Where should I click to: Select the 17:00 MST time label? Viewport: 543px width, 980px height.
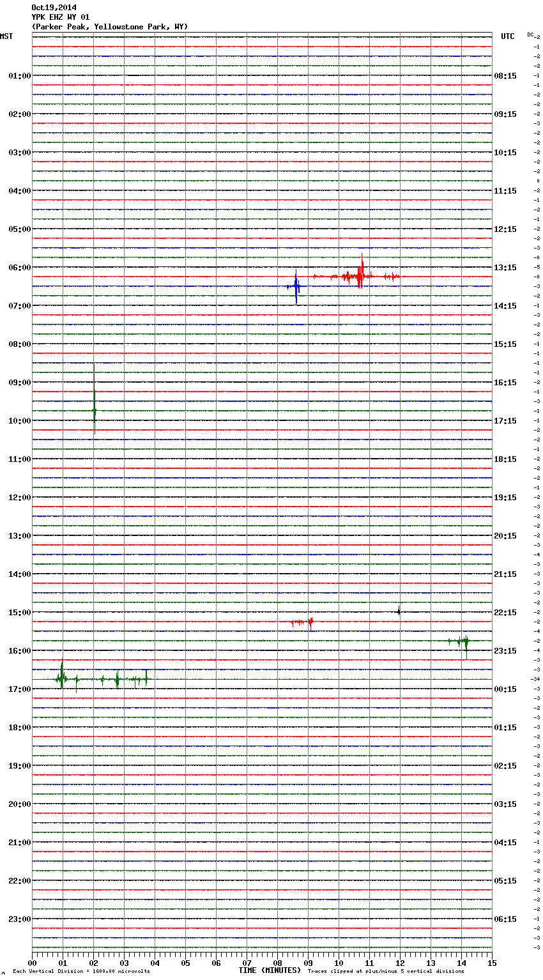20,689
